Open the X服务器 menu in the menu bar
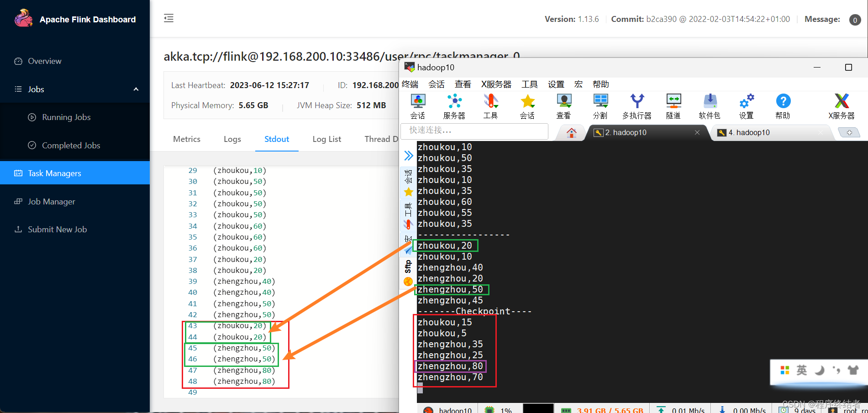 coord(496,84)
